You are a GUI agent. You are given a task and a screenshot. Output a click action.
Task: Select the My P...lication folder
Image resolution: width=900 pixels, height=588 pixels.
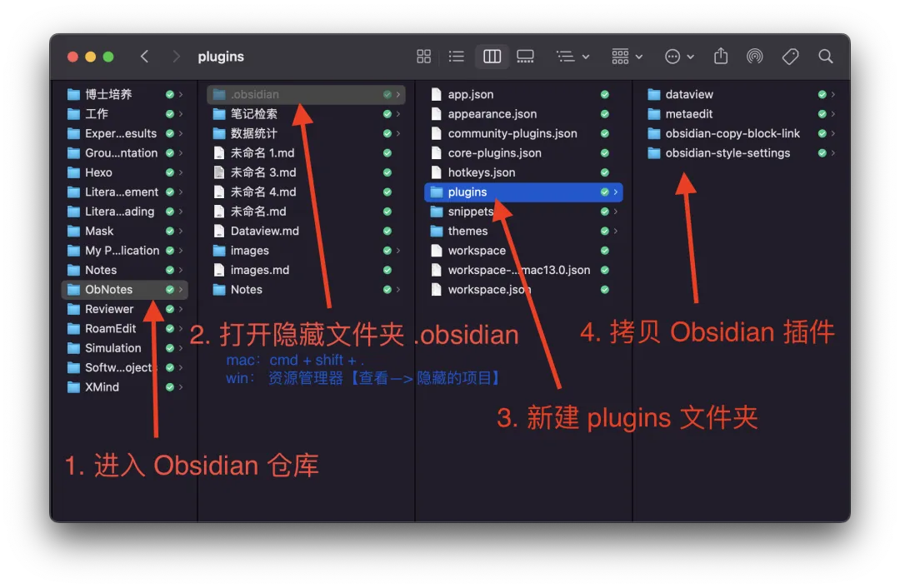[x=124, y=250]
